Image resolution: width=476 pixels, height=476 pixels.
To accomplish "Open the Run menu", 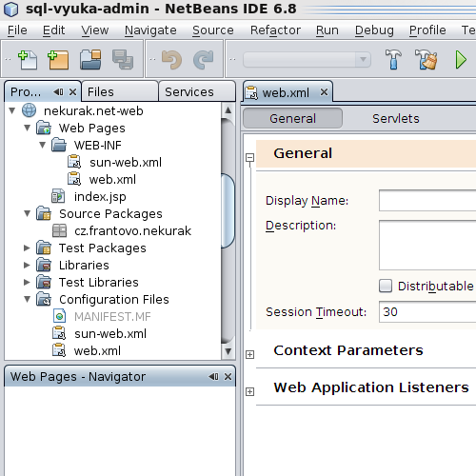I will point(327,30).
